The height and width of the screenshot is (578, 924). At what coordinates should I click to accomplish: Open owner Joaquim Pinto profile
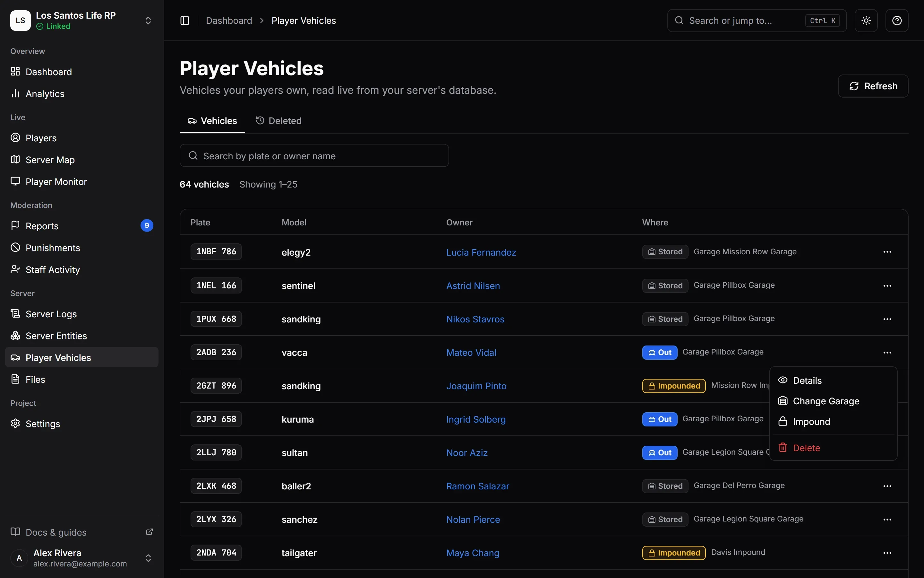476,386
